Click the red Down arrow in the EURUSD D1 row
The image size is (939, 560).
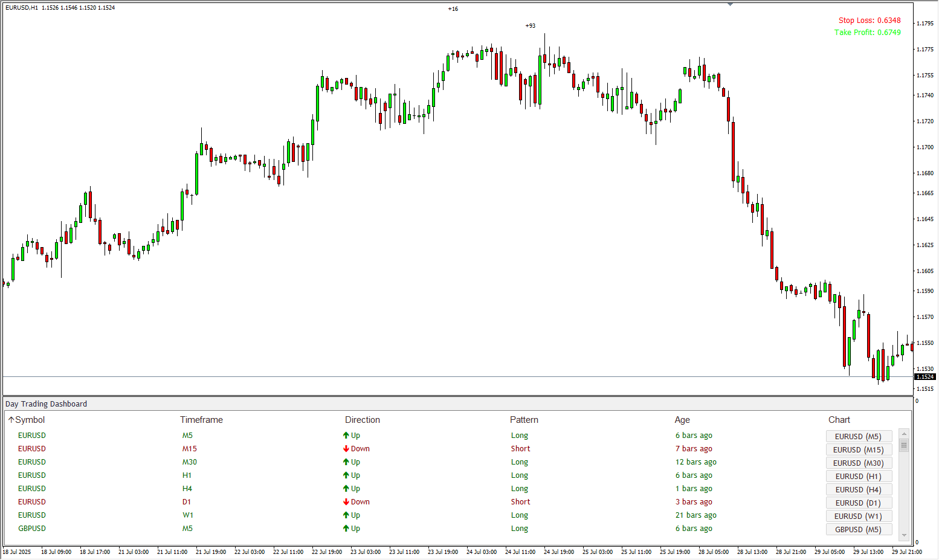[x=346, y=502]
